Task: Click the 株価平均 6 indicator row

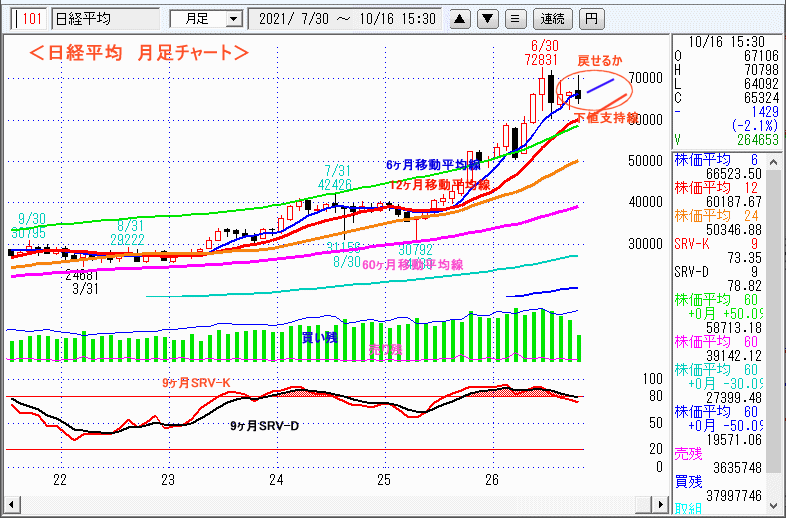Action: point(718,160)
